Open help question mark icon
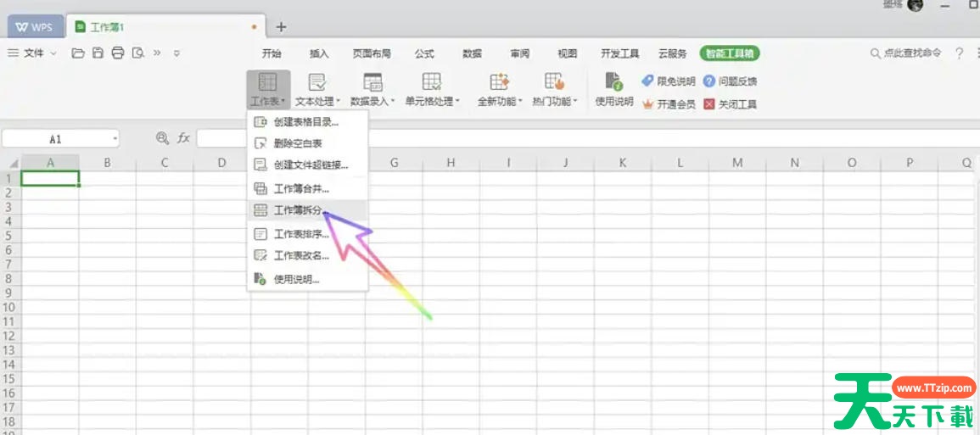Screen dimensions: 980x435 pos(960,53)
